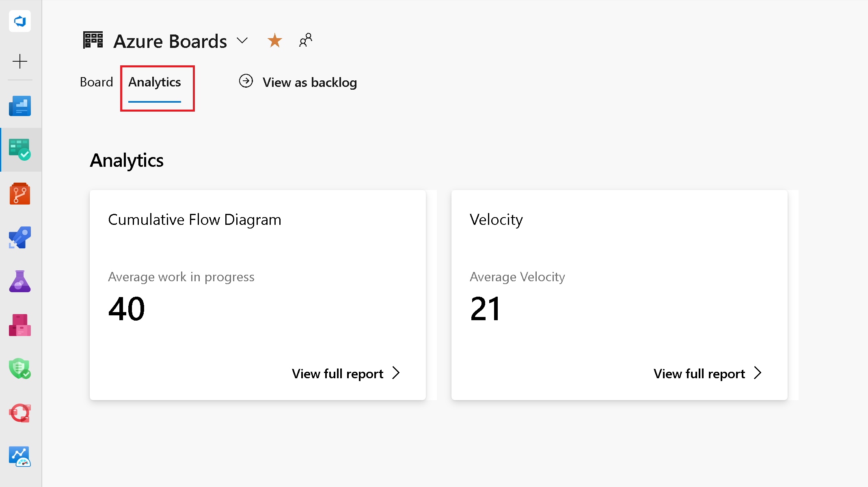This screenshot has height=487, width=868.
Task: Select the Analytics tab
Action: point(154,82)
